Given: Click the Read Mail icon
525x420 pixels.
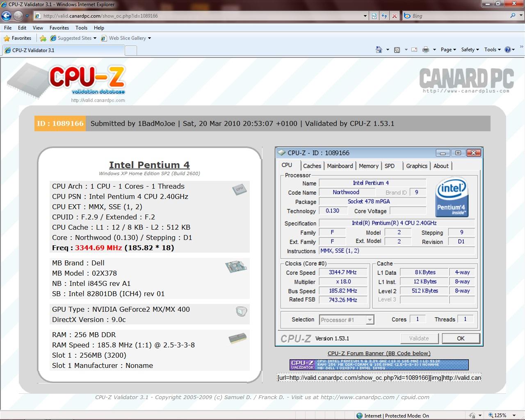Looking at the screenshot, I should (414, 50).
